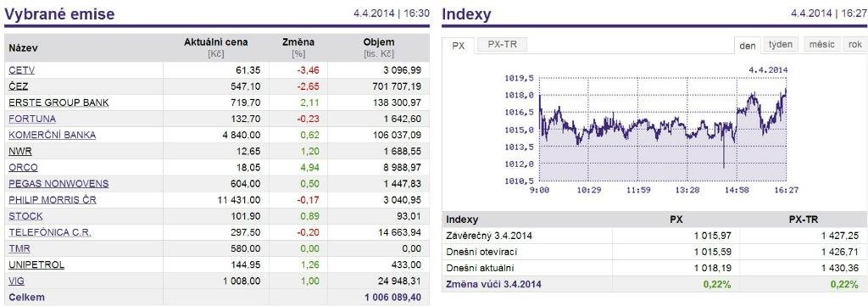Open the UNIPETROL stock link
This screenshot has width=868, height=306.
tap(36, 264)
